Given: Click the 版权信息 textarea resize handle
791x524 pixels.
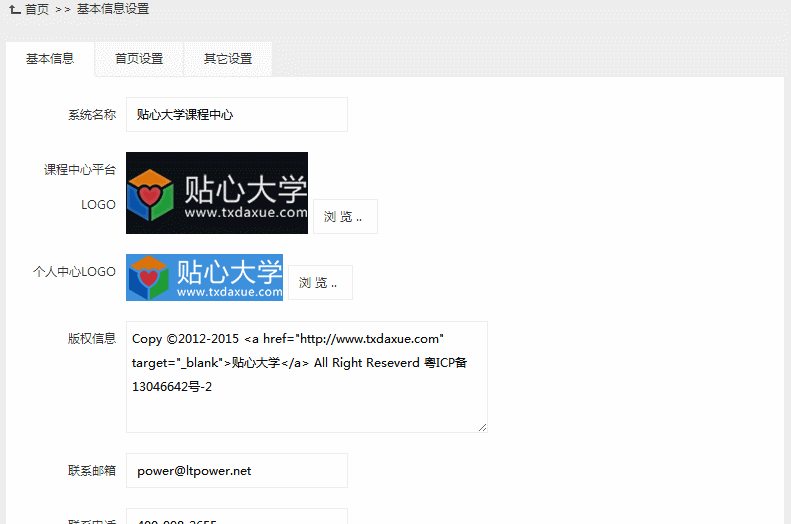Looking at the screenshot, I should point(482,427).
